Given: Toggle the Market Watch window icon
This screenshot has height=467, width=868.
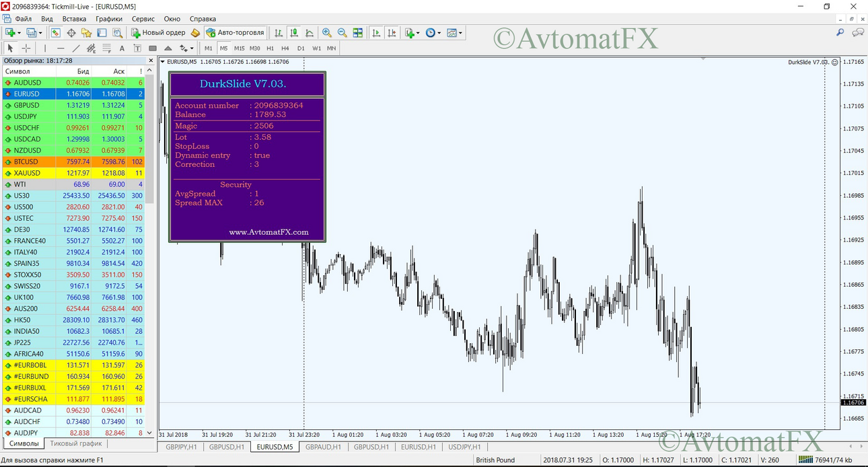Looking at the screenshot, I should [x=56, y=32].
